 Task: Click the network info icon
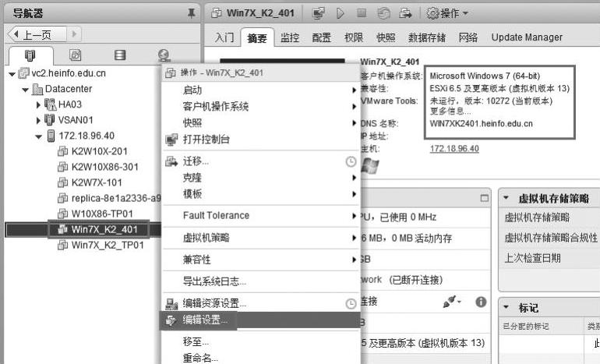[x=481, y=302]
